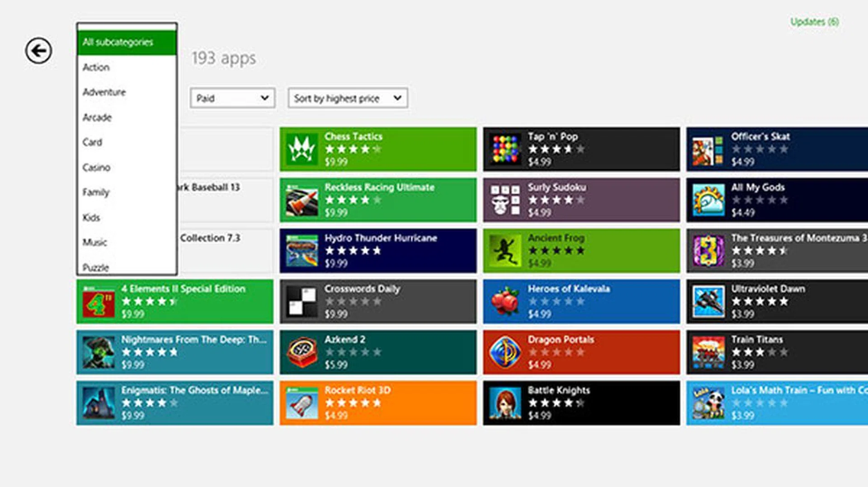Click the Chess Tactics app icon
The width and height of the screenshot is (868, 487).
click(x=302, y=150)
